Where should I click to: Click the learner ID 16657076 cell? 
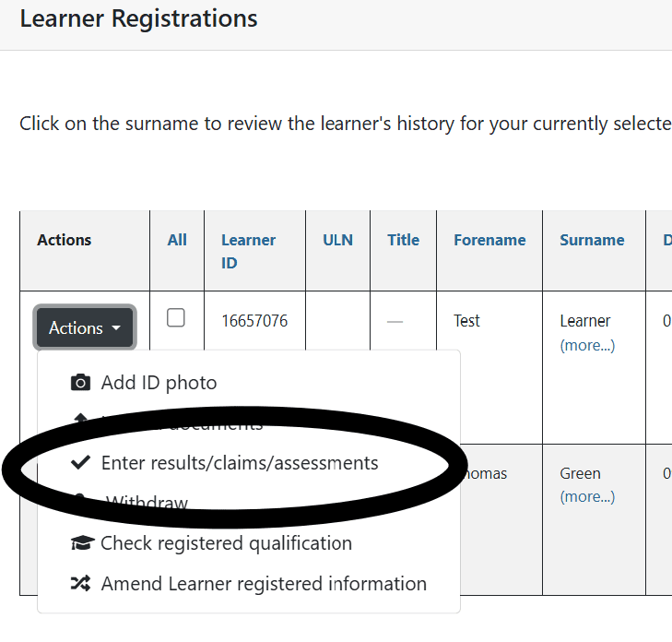click(x=254, y=321)
